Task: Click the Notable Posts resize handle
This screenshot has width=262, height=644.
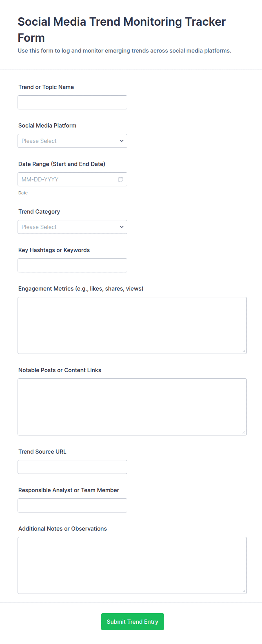Action: (x=244, y=432)
